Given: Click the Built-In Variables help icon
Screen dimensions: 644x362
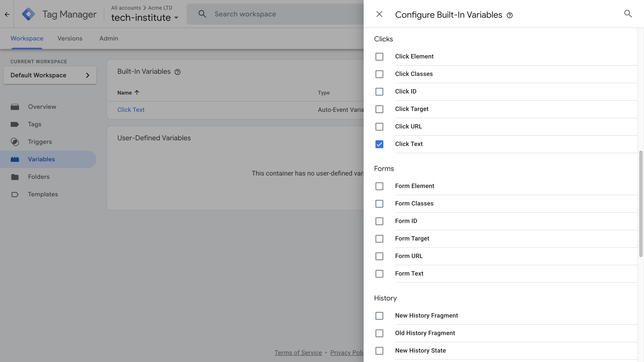Looking at the screenshot, I should point(177,72).
